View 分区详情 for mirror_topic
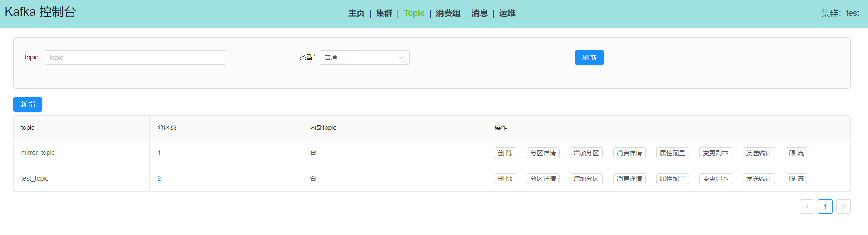 [x=543, y=153]
